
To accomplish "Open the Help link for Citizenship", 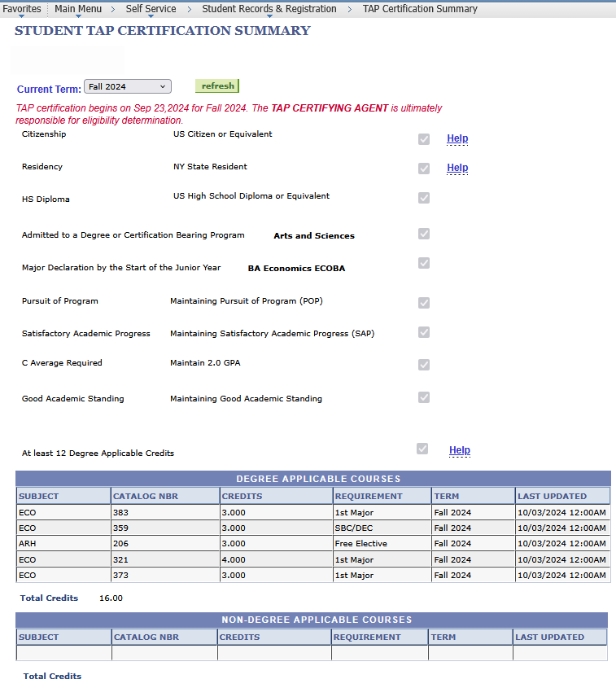I will tap(457, 138).
